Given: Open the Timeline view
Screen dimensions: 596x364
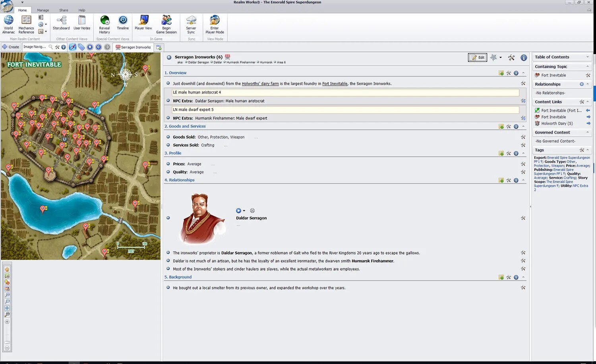Looking at the screenshot, I should (123, 23).
